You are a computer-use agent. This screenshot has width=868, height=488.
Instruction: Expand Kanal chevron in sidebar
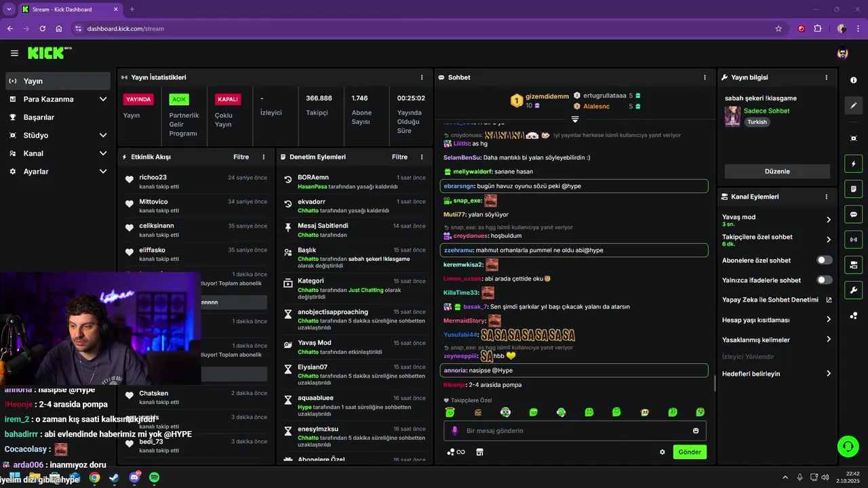coord(103,153)
